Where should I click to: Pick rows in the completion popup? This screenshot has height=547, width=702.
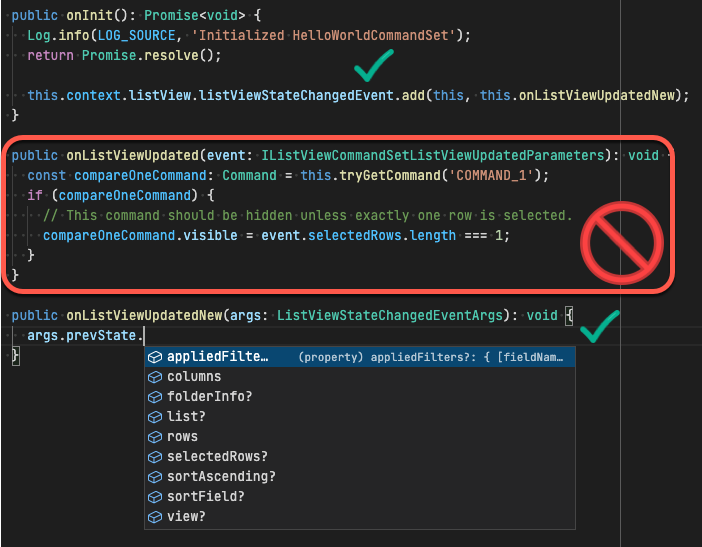pyautogui.click(x=360, y=436)
